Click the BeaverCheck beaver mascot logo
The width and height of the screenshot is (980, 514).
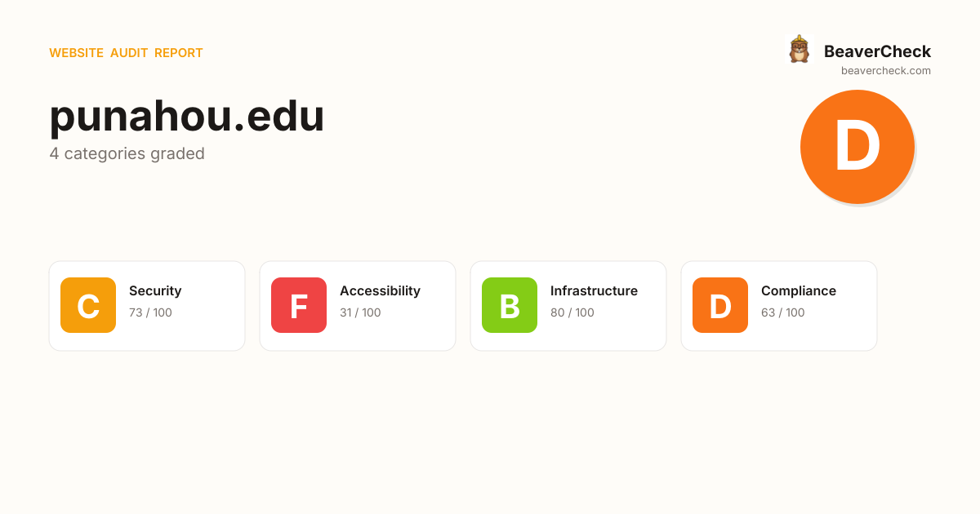[x=799, y=50]
